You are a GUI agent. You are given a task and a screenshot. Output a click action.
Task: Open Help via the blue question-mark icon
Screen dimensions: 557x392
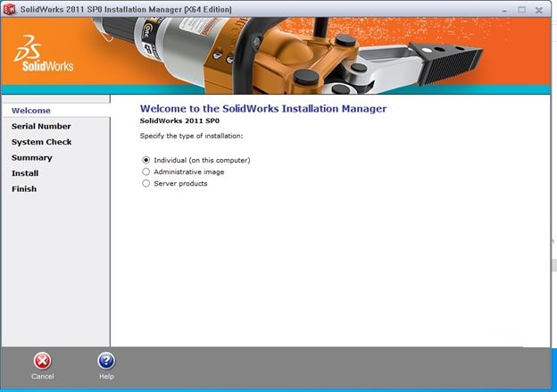pos(106,361)
